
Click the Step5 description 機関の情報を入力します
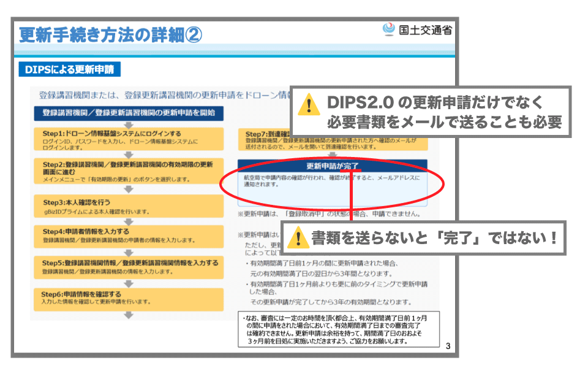(x=107, y=272)
